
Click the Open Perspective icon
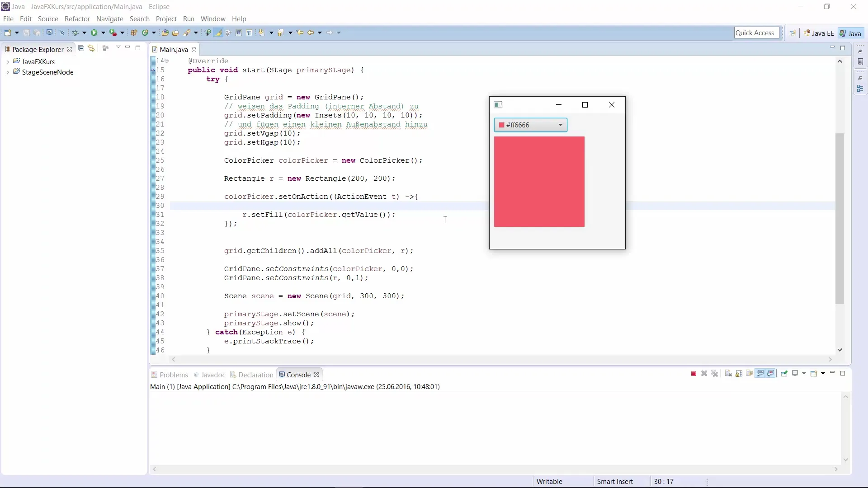793,33
